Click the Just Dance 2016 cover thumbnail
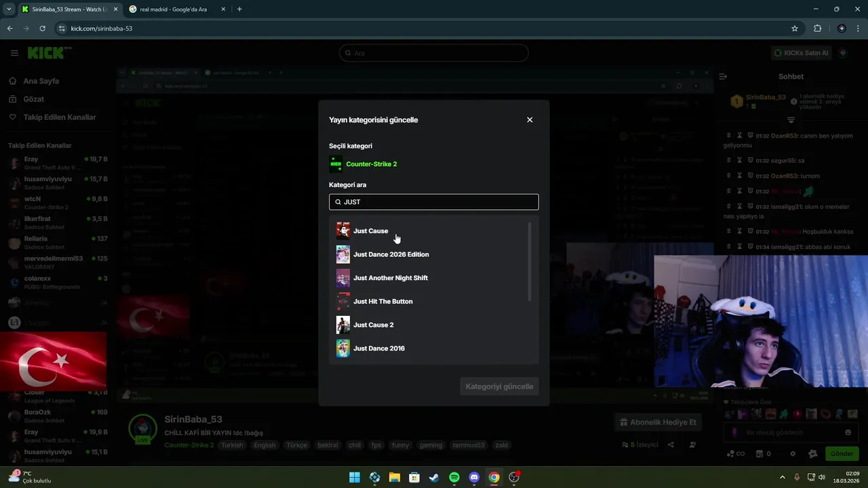This screenshot has height=488, width=868. [343, 348]
